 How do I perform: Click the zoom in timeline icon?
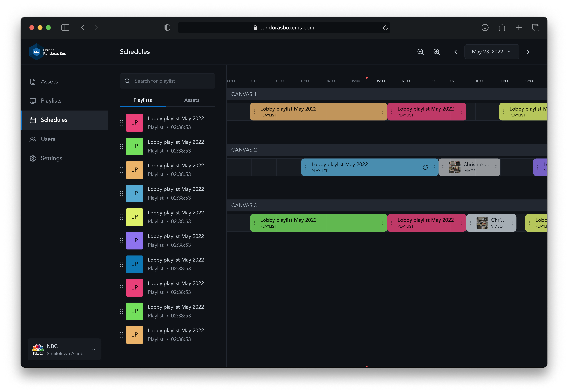coord(437,52)
